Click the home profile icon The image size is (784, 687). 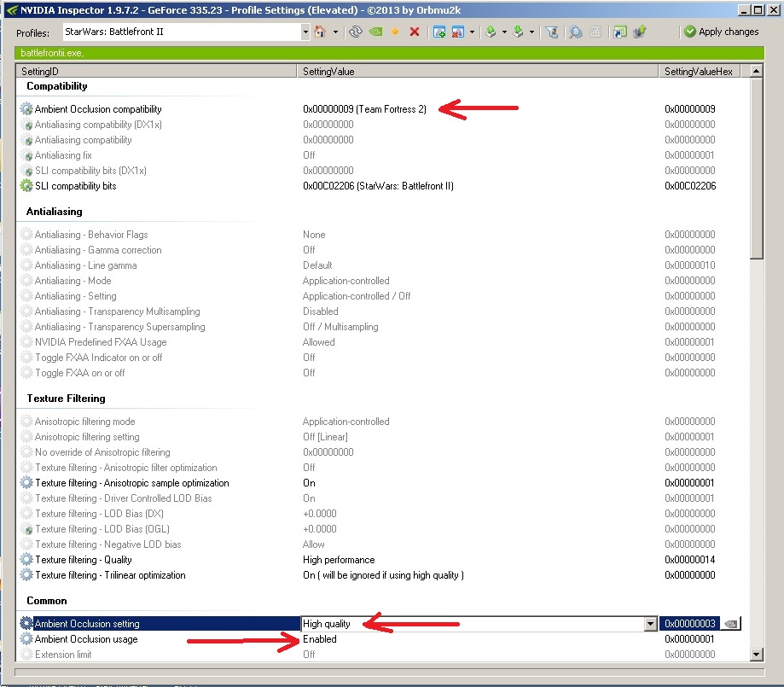(x=320, y=32)
